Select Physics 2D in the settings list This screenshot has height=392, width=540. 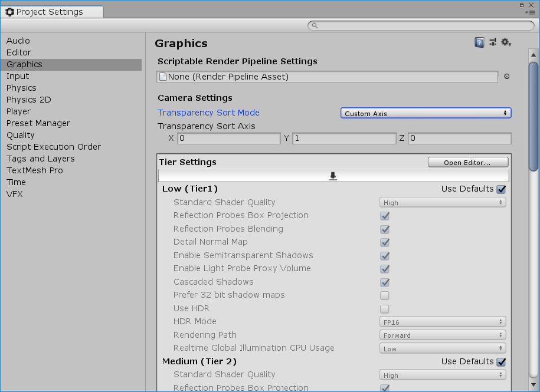(29, 100)
